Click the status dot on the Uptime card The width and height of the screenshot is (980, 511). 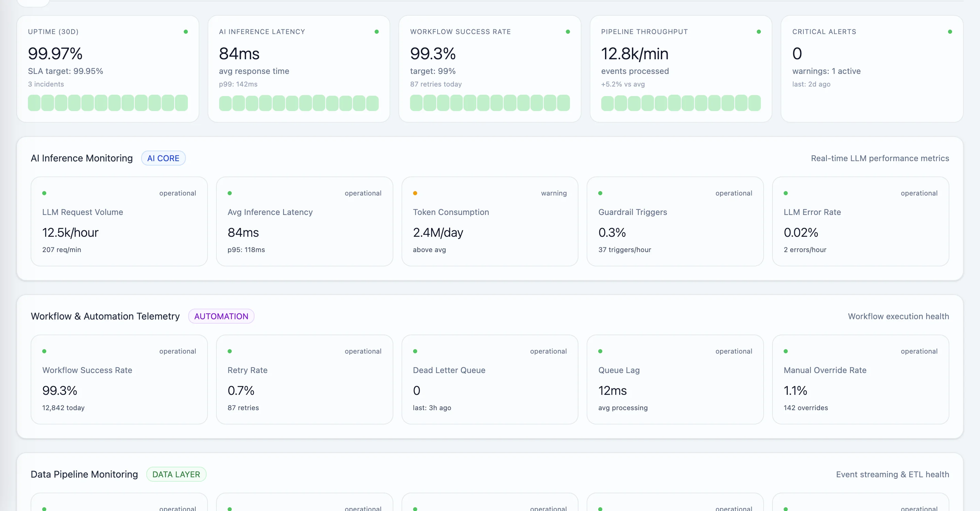pyautogui.click(x=186, y=32)
